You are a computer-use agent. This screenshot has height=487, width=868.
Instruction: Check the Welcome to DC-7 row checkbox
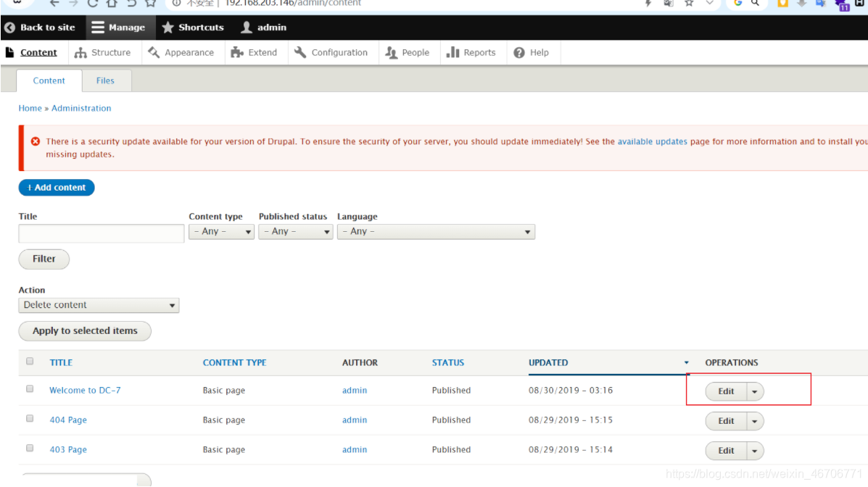tap(30, 389)
